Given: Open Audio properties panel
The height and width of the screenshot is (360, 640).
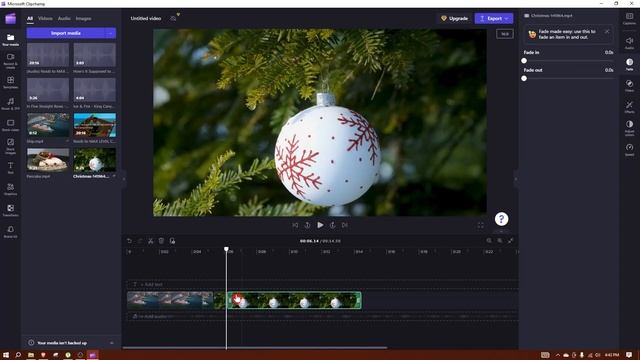Looking at the screenshot, I should pos(629,43).
